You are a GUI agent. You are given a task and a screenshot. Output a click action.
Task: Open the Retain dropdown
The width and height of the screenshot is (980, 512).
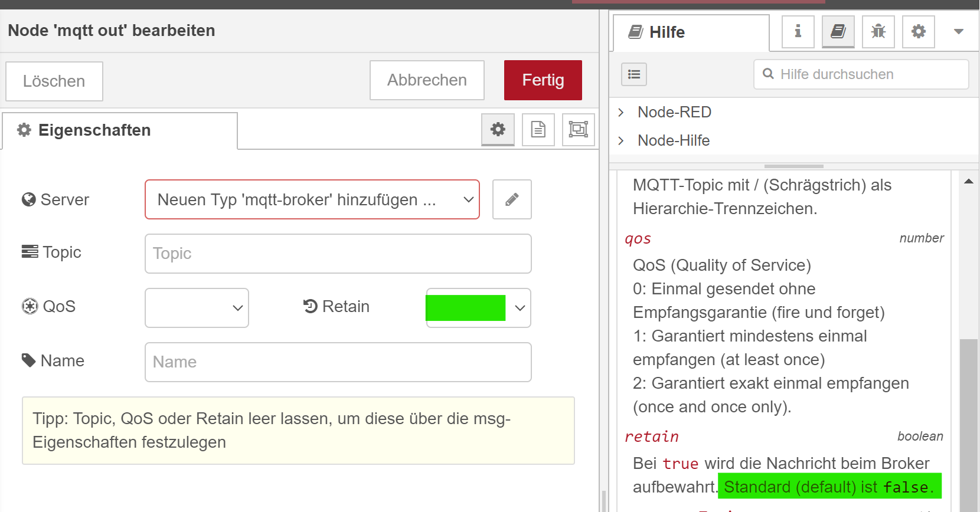(478, 307)
